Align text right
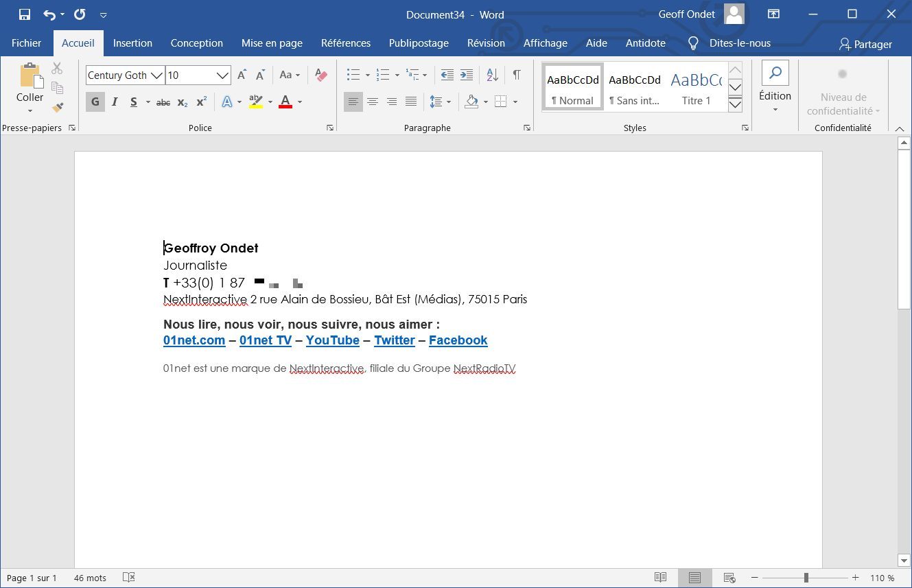Image resolution: width=912 pixels, height=588 pixels. [x=392, y=102]
